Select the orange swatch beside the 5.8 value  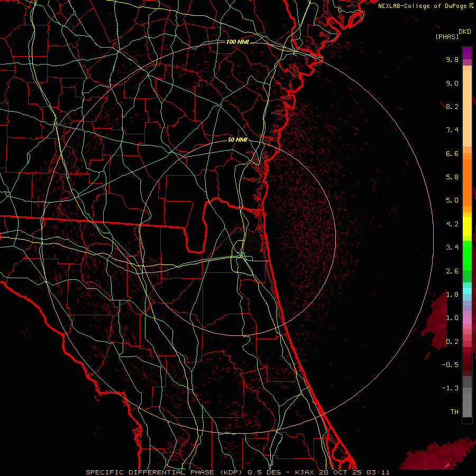[x=467, y=177]
